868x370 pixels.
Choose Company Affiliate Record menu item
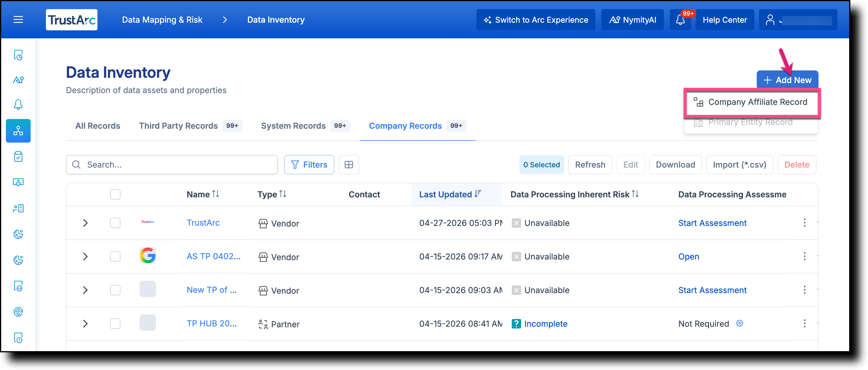[x=751, y=102]
